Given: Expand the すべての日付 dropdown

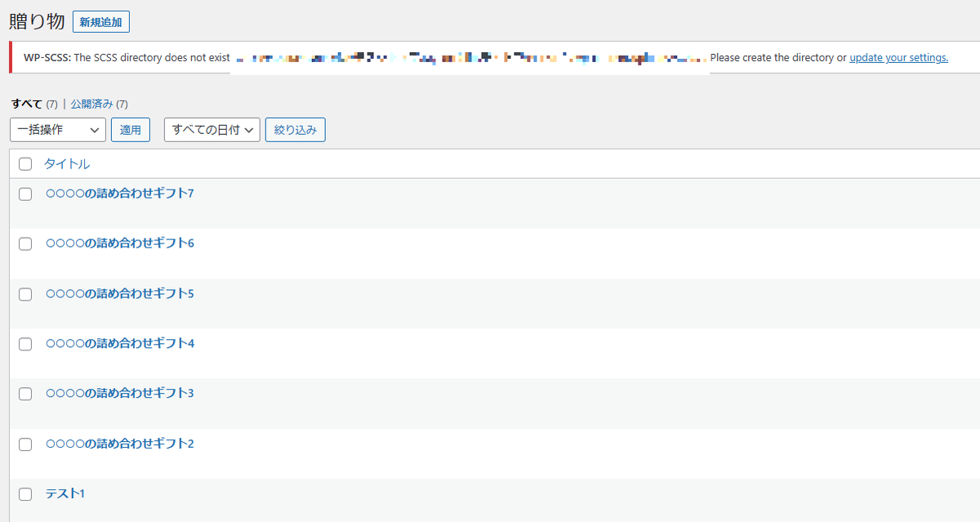Looking at the screenshot, I should point(212,130).
